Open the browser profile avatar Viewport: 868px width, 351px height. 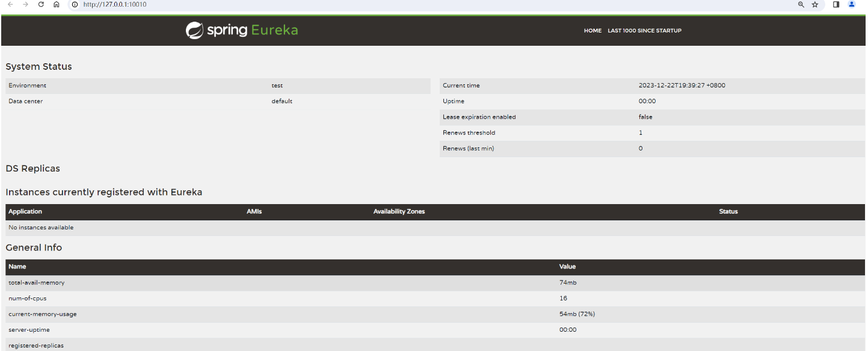point(852,4)
